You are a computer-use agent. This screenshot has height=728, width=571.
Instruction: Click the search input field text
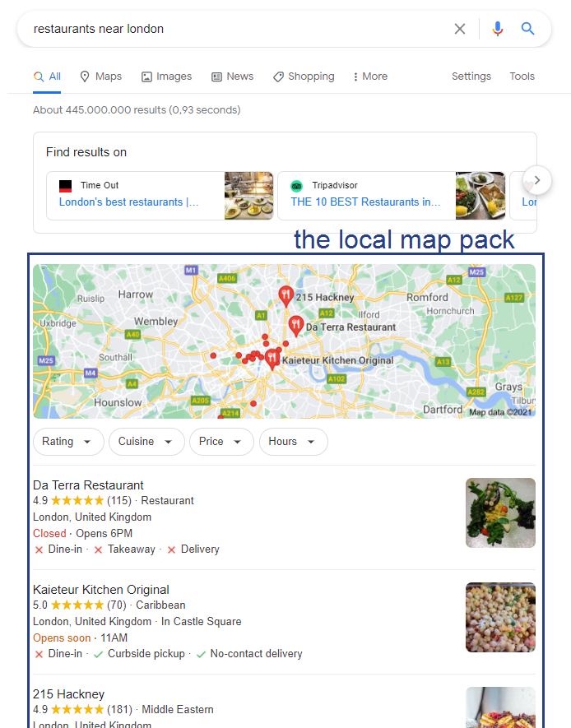(99, 29)
